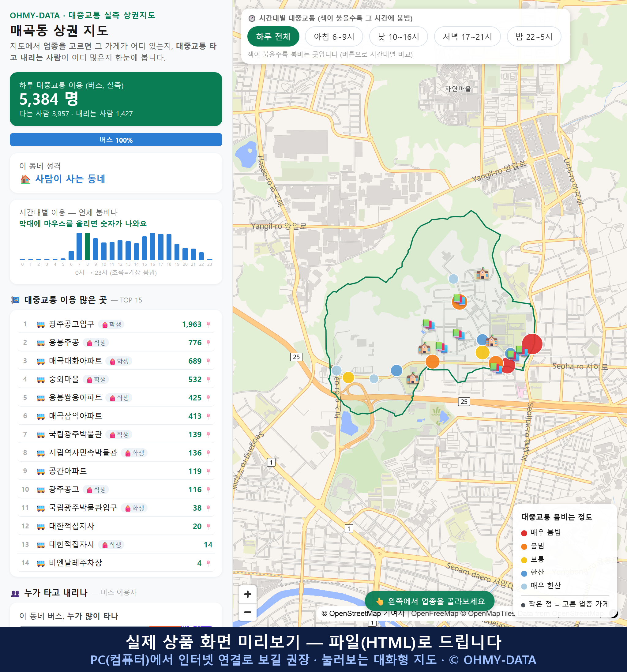Open the OpenFreeMap attribution link
This screenshot has height=672, width=627.
tap(435, 613)
